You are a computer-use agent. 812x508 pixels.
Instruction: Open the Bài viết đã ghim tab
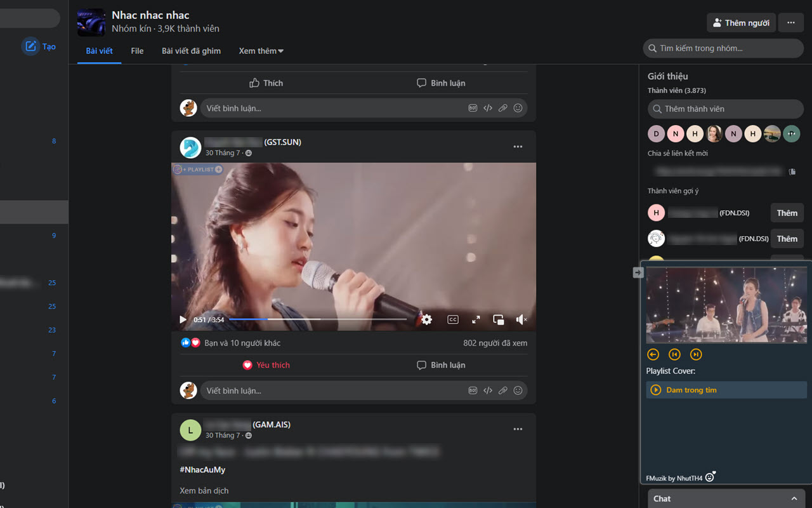click(192, 51)
